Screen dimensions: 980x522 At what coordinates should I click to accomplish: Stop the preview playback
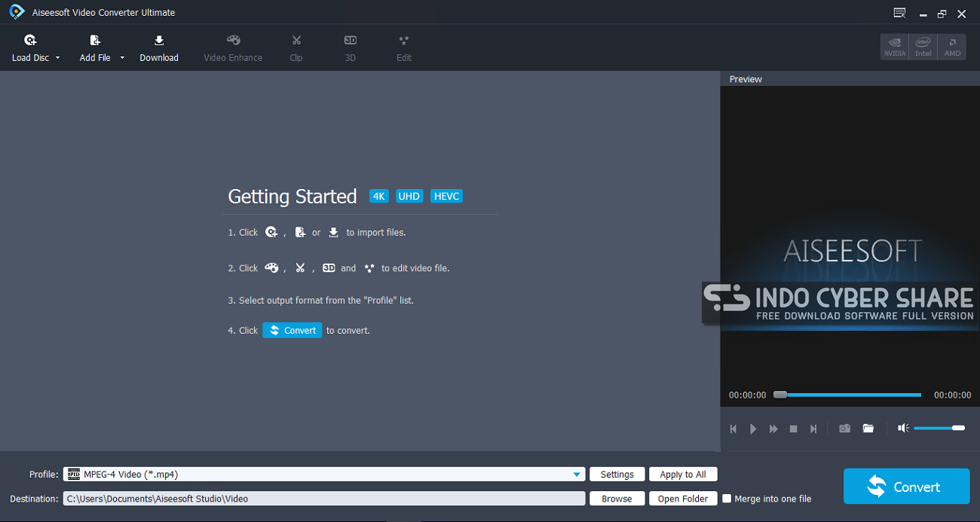793,429
